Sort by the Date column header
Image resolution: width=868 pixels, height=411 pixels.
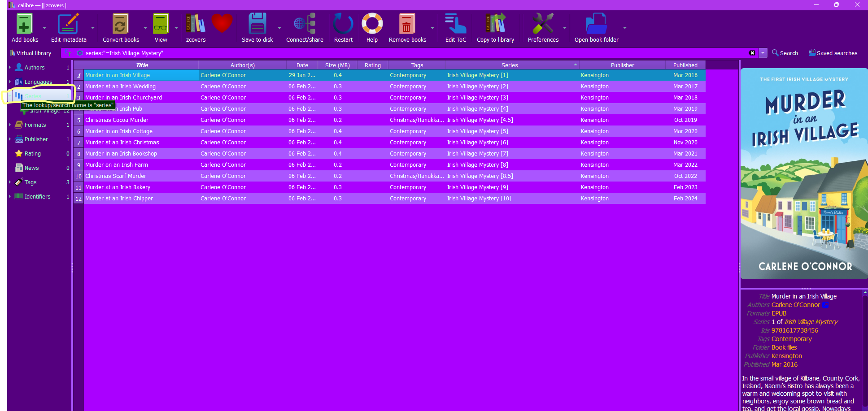tap(302, 65)
